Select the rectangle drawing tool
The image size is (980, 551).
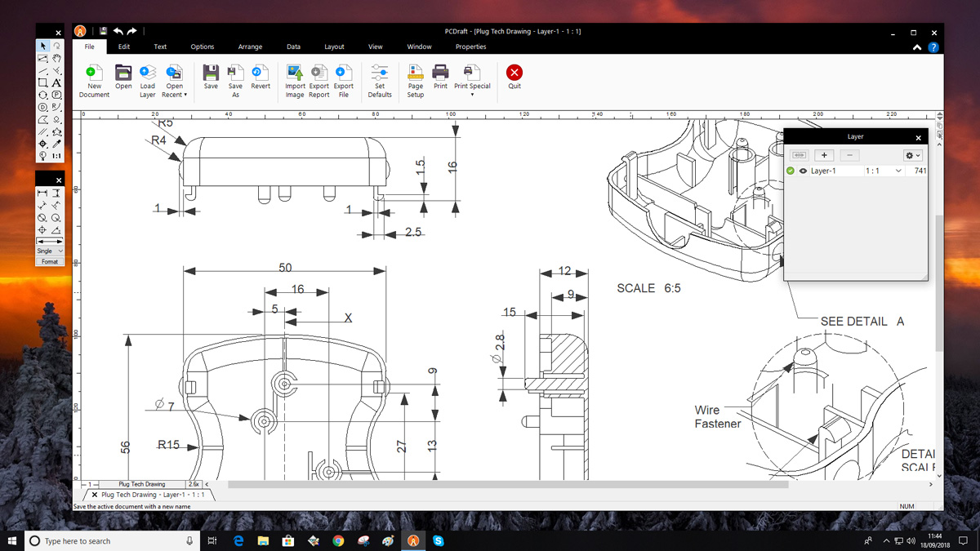click(x=43, y=82)
